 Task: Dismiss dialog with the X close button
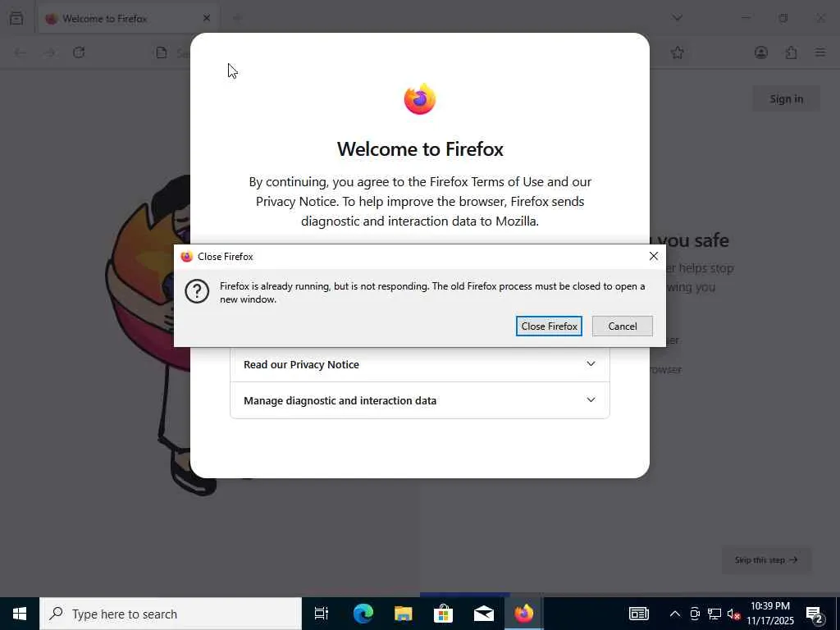tap(653, 256)
